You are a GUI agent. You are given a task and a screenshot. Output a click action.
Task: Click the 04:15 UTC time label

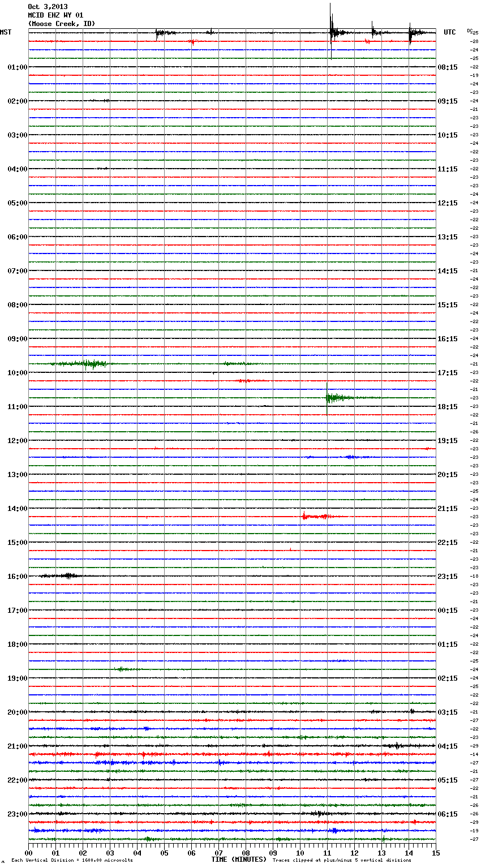coord(448,746)
